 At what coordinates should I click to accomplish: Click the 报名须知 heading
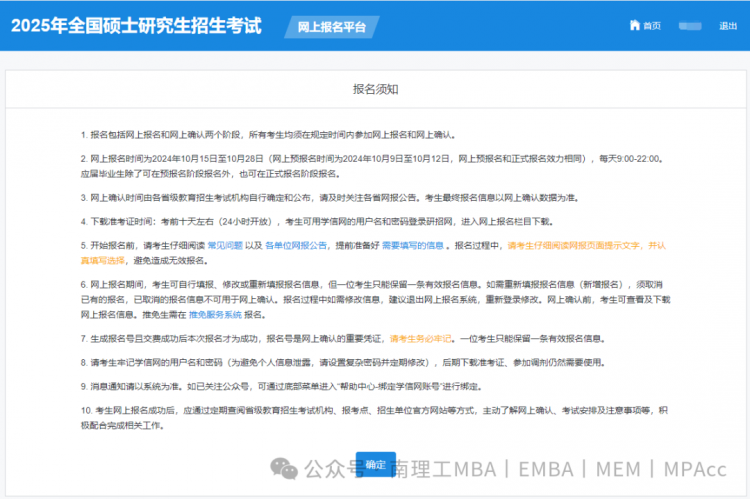[x=375, y=89]
